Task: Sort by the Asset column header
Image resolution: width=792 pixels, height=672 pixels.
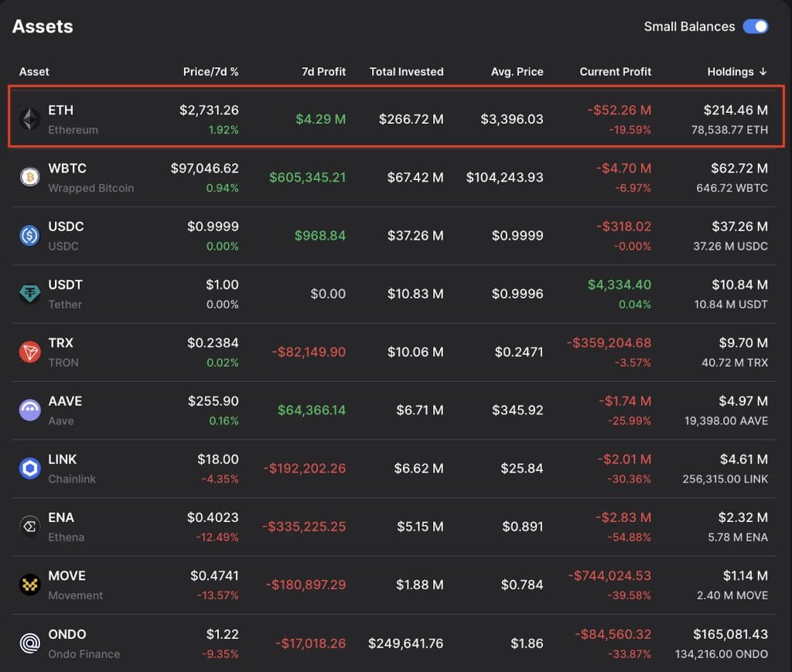Action: tap(34, 72)
